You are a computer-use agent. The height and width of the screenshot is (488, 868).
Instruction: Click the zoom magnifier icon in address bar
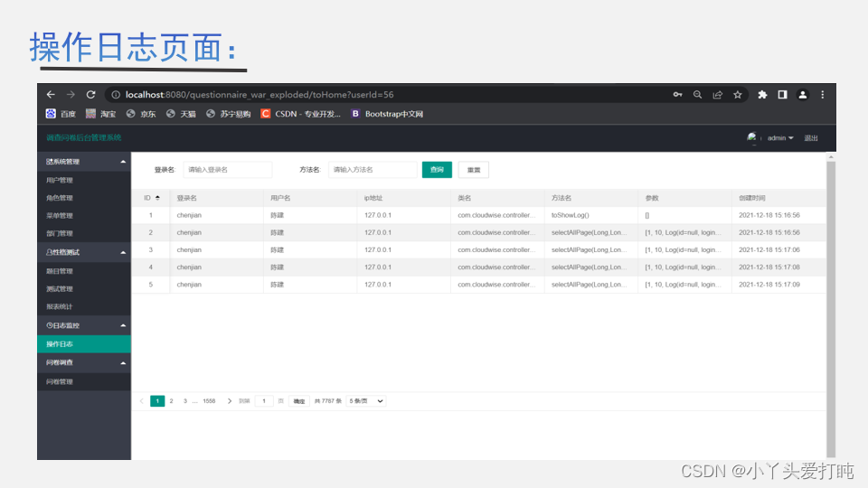point(697,95)
